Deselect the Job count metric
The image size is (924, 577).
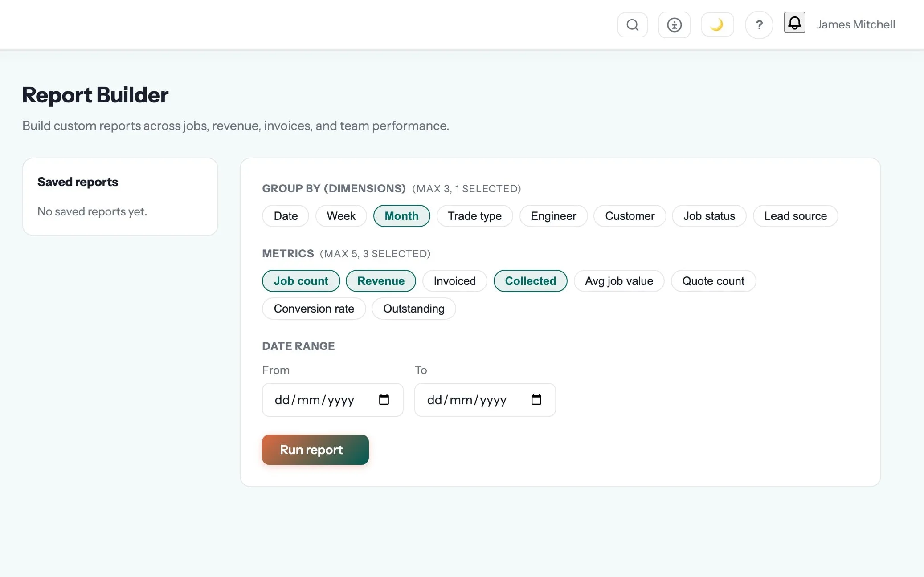click(x=301, y=281)
